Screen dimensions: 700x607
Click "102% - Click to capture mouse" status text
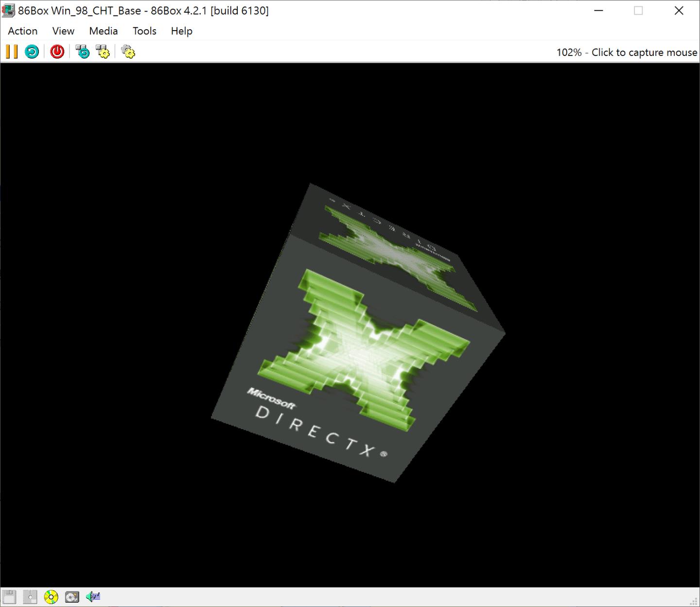(x=627, y=52)
